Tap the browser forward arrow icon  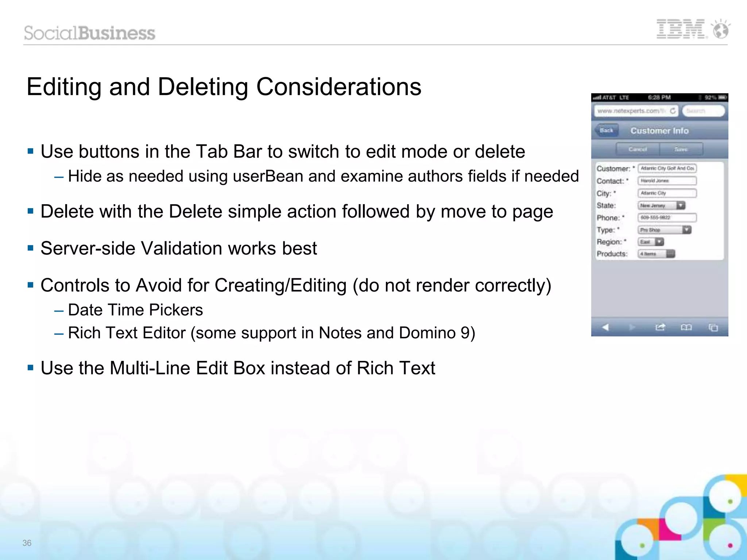632,327
